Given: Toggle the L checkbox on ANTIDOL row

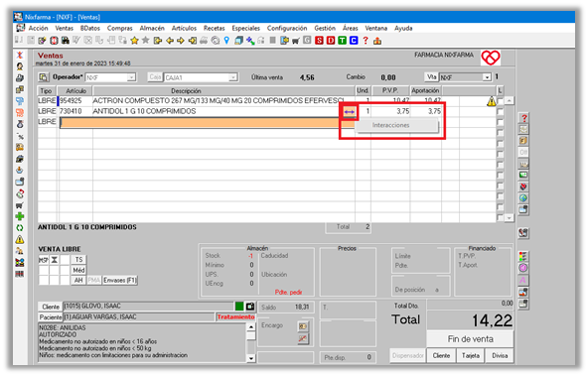Looking at the screenshot, I should 500,111.
